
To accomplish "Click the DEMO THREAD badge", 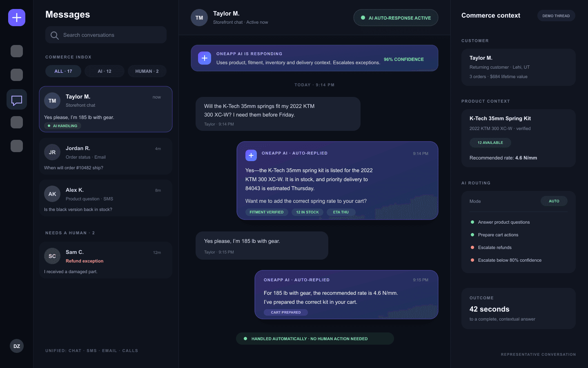I will 556,16.
